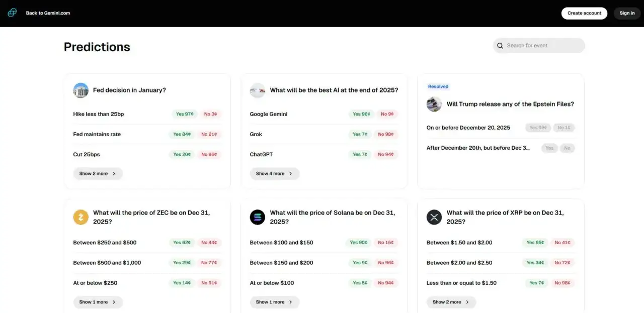Click the Gemini logo icon
This screenshot has height=313, width=644.
(12, 13)
